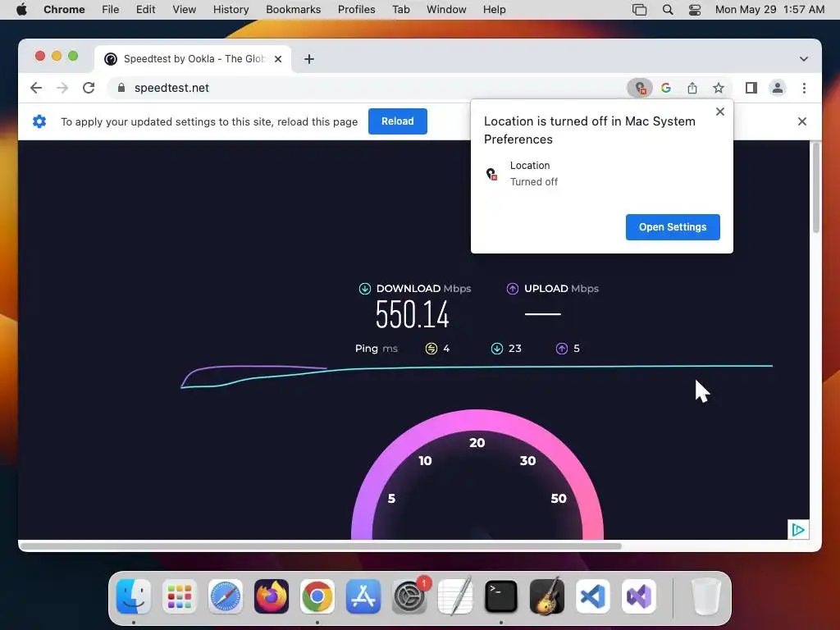Viewport: 840px width, 630px height.
Task: Click the download arrow icon beside DOWNLOAD
Action: click(365, 289)
